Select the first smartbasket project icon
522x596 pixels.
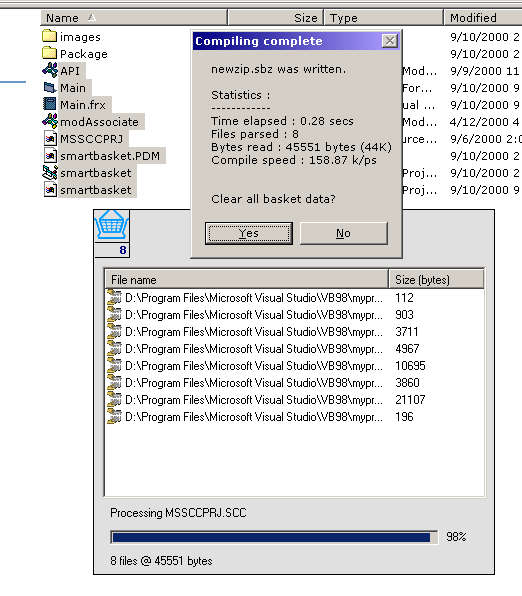click(50, 173)
